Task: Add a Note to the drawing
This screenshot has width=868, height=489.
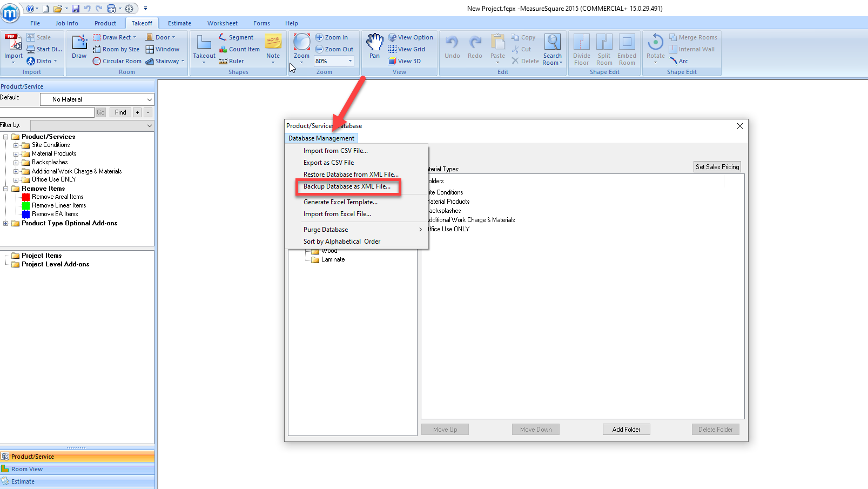Action: 273,48
